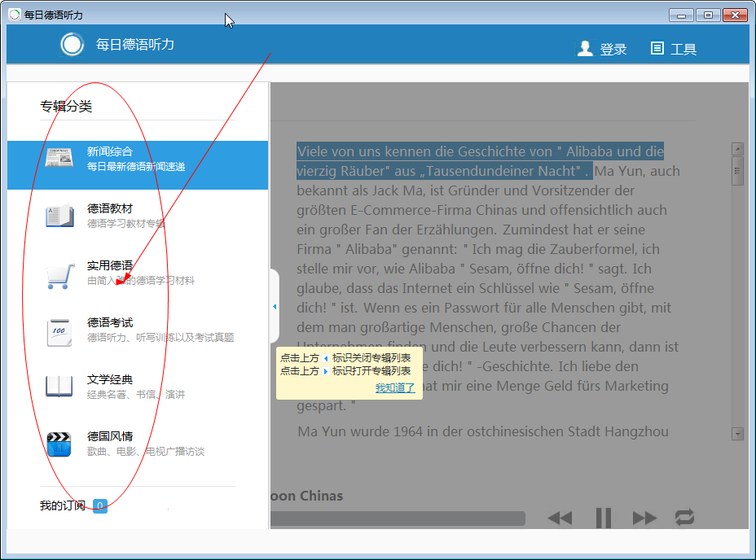The width and height of the screenshot is (756, 560).
Task: Pause the audio playback
Action: [603, 518]
